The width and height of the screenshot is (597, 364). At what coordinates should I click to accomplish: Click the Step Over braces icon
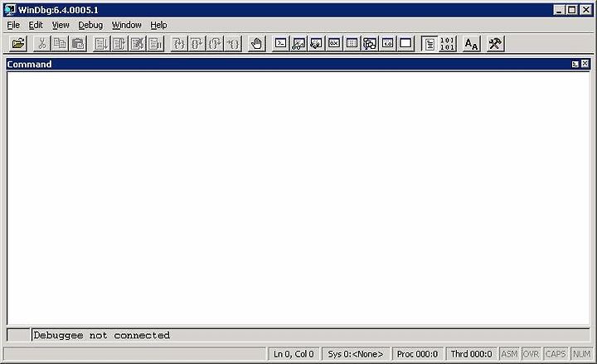(x=197, y=44)
